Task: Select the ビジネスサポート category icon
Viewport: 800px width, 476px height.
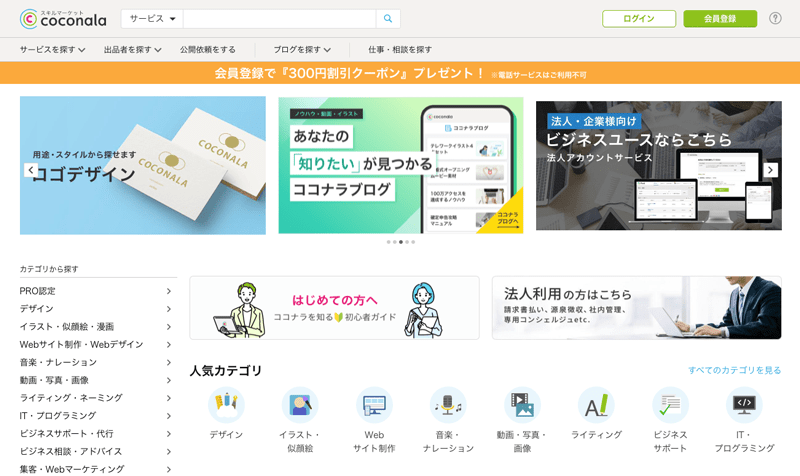Action: click(670, 405)
